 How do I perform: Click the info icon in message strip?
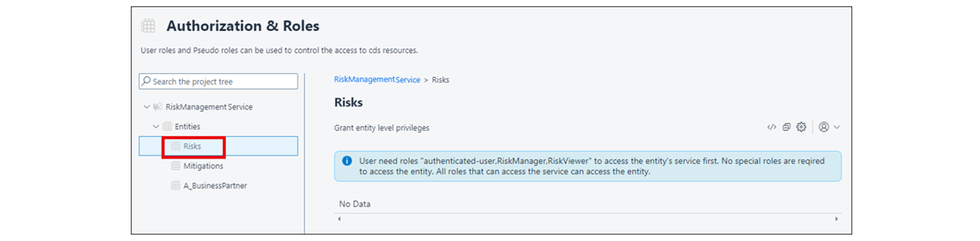click(x=347, y=161)
